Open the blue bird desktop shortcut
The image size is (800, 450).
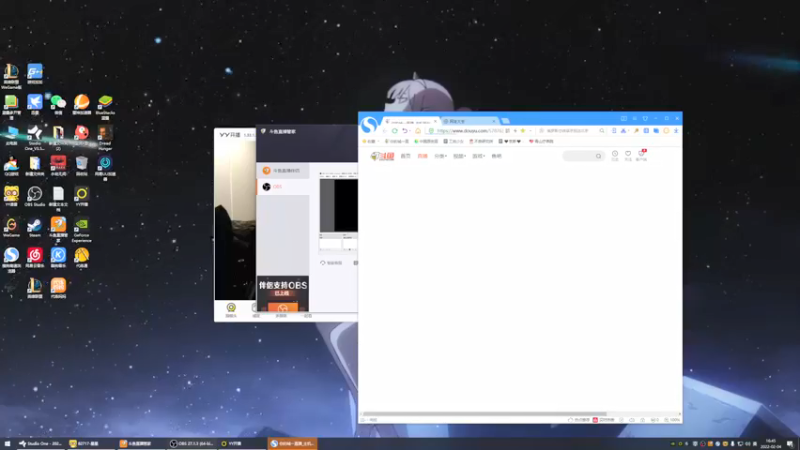[35, 104]
